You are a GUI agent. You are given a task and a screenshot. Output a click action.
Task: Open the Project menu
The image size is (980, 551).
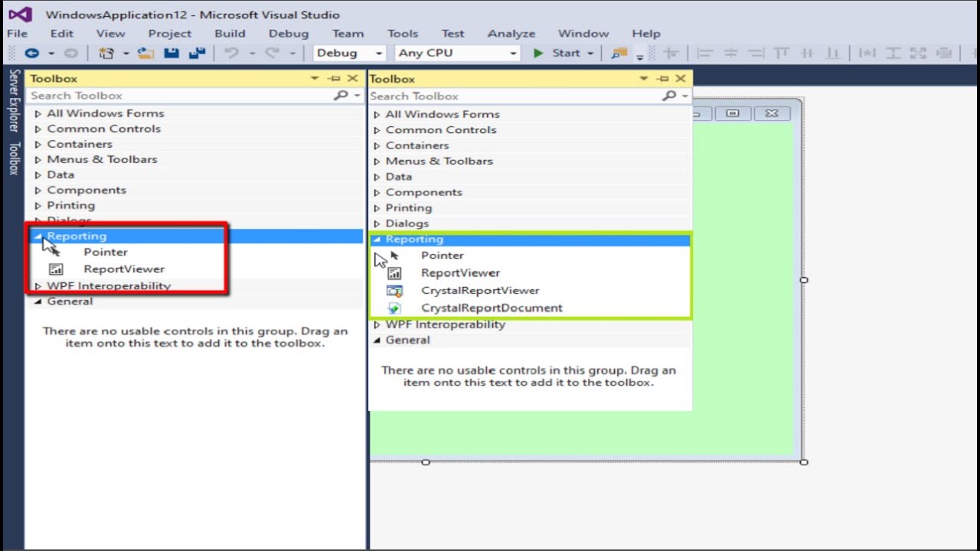tap(170, 33)
